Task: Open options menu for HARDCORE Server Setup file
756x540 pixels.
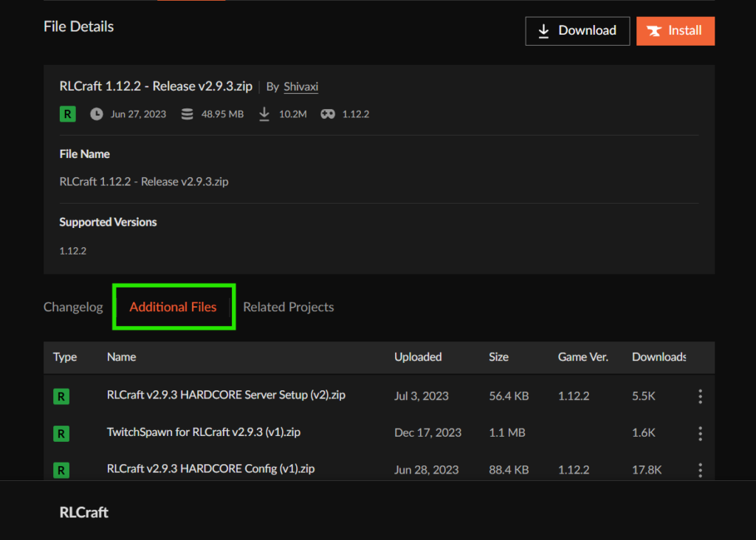Action: click(x=700, y=396)
